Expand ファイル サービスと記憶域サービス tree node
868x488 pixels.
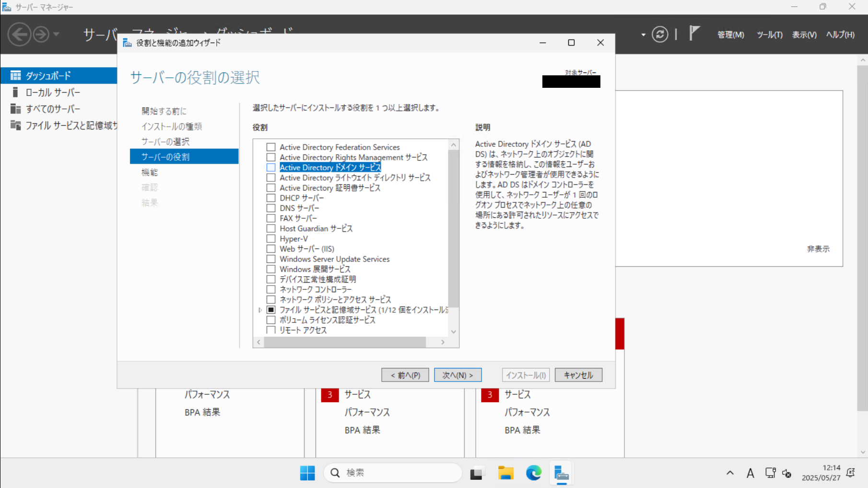click(x=260, y=310)
